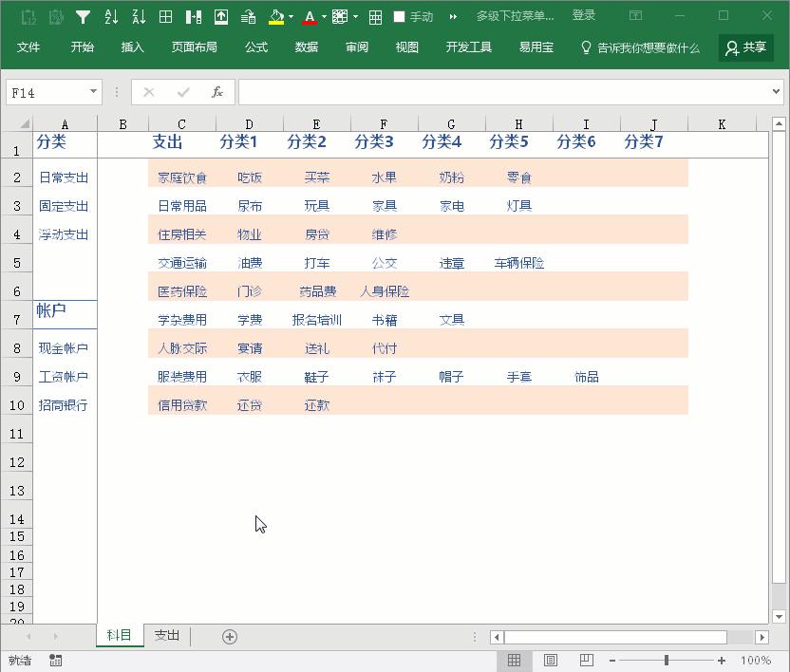
Task: Add a new worksheet with the plus button
Action: 228,636
